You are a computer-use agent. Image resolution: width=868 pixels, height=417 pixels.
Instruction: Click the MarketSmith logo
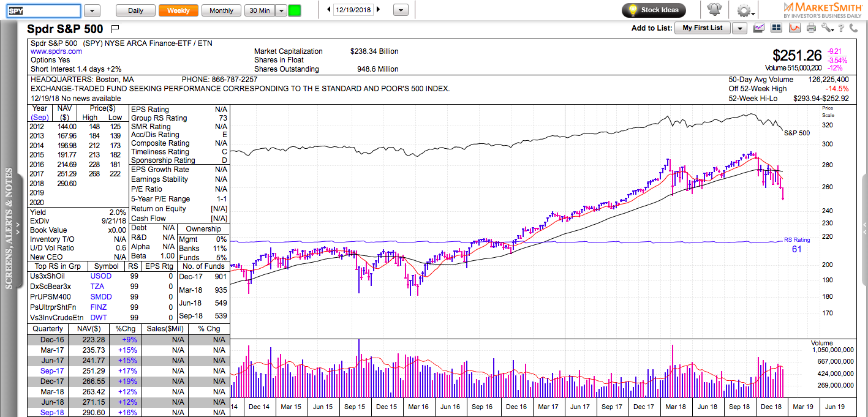click(823, 10)
